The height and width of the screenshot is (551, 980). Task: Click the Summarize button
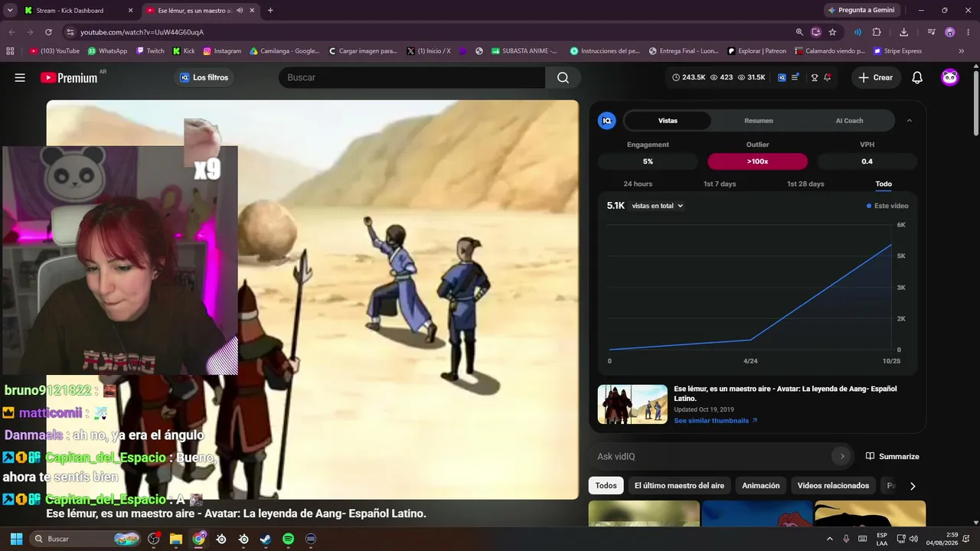click(x=893, y=456)
